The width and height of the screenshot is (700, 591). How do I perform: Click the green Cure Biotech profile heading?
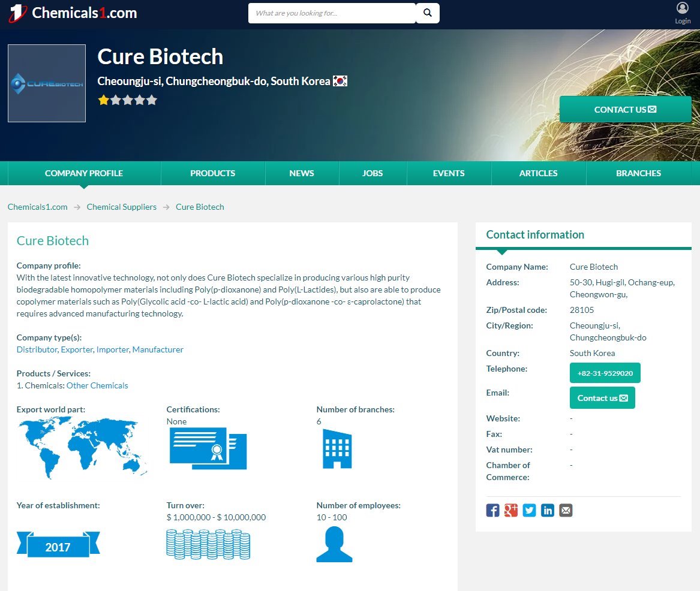(53, 241)
